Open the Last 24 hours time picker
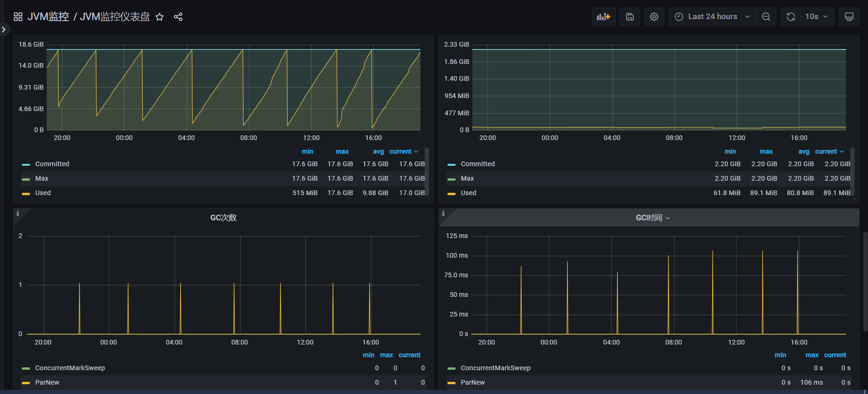 pyautogui.click(x=713, y=17)
